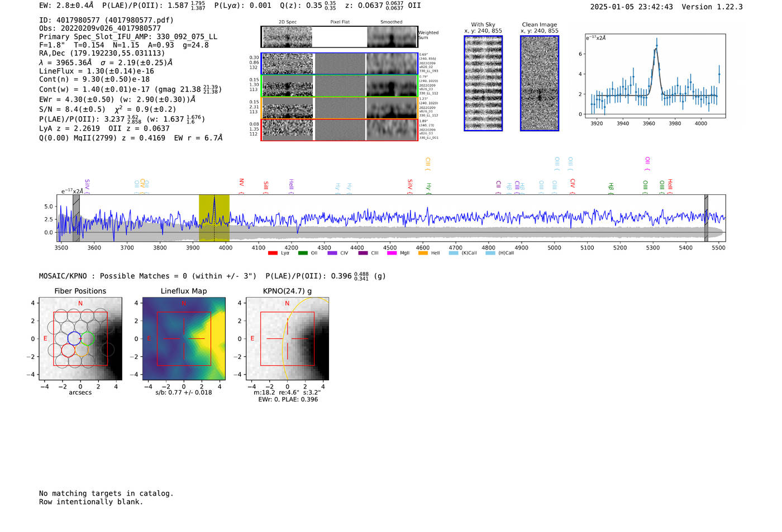Click the MOSAIC/KPNO Possible Matches line
Image resolution: width=782 pixels, height=532 pixels.
coord(212,276)
